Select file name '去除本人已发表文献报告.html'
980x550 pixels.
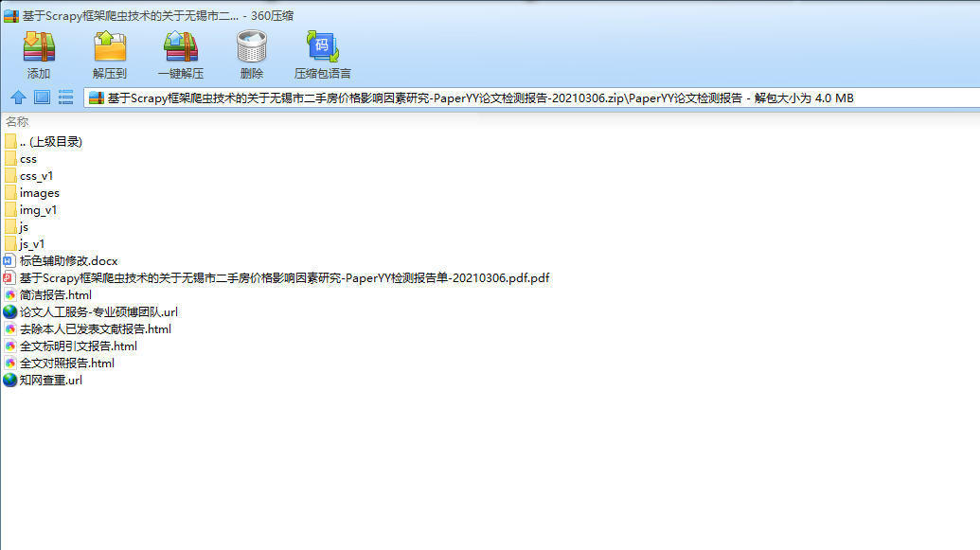tap(96, 328)
